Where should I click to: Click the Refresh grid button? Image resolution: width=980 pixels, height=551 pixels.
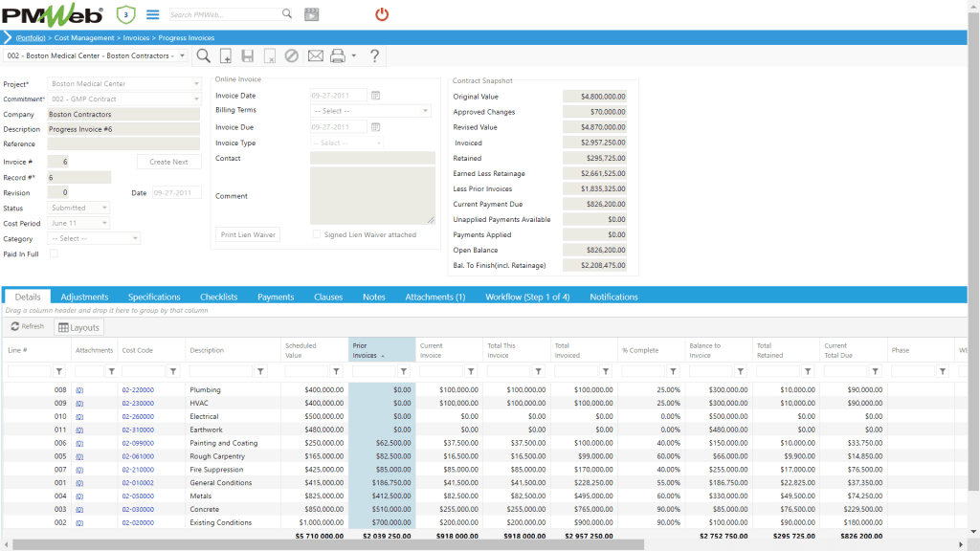[x=28, y=327]
